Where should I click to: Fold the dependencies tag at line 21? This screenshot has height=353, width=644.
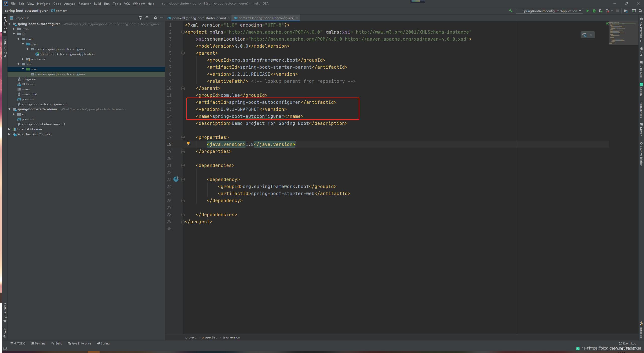[x=183, y=165]
